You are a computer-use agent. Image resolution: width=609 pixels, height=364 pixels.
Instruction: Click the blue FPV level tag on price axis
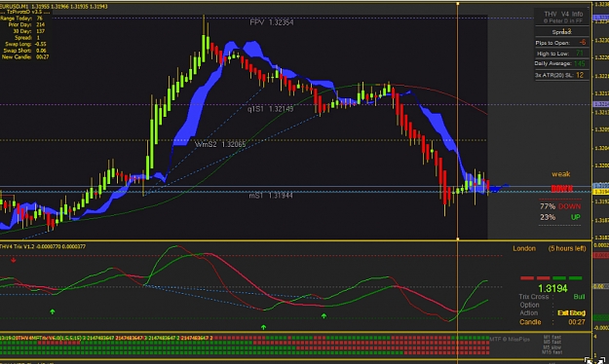point(601,18)
